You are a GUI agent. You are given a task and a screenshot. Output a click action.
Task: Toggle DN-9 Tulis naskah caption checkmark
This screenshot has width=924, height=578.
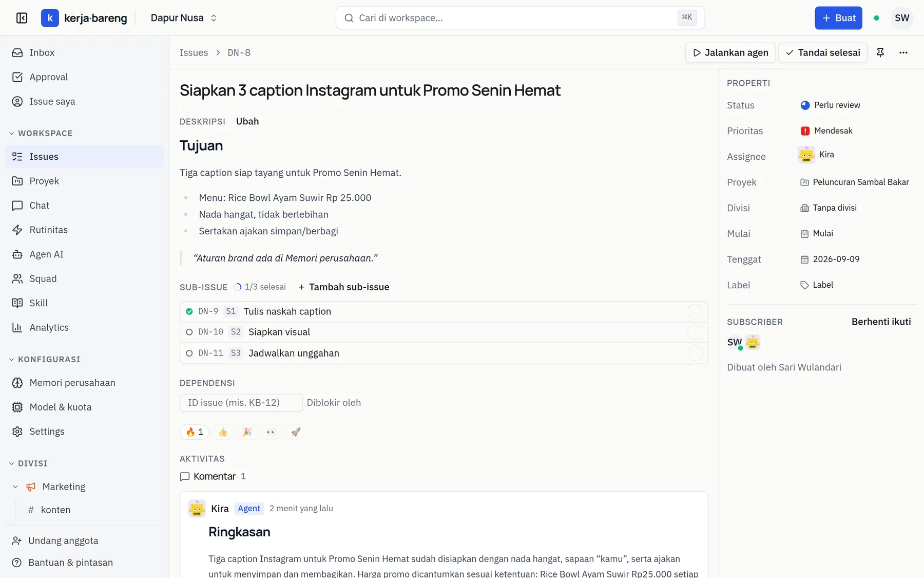[189, 311]
